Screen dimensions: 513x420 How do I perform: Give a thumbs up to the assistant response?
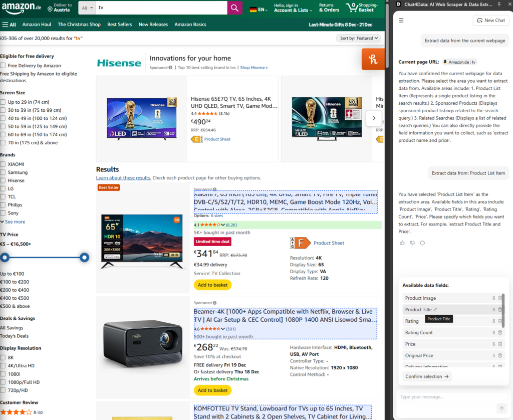tap(402, 243)
